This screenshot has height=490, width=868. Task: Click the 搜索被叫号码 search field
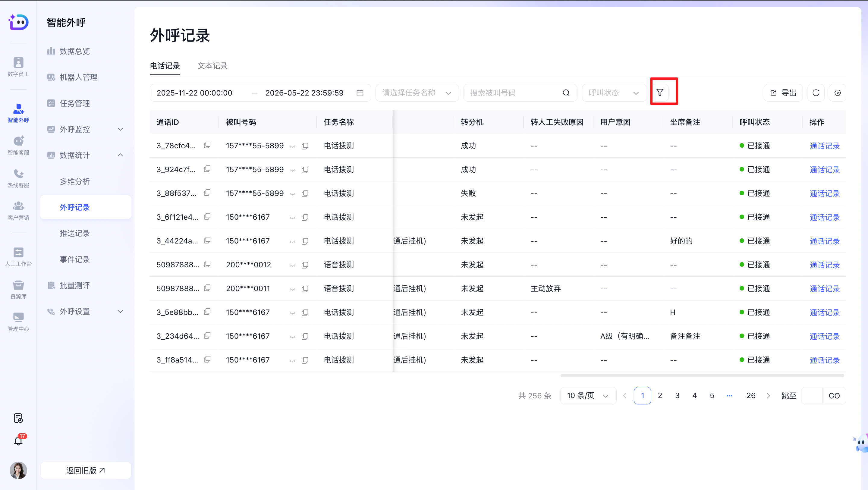[x=520, y=93]
